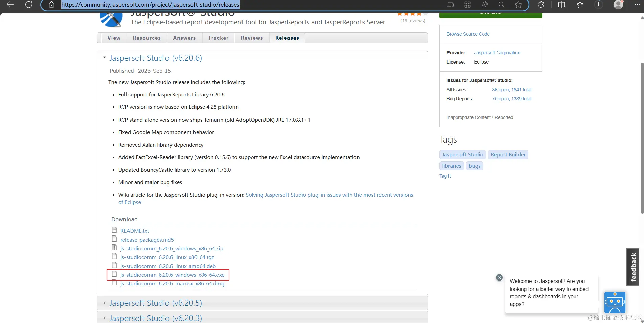Click the page vertical scrollbar thumb
This screenshot has height=323, width=644.
642,138
